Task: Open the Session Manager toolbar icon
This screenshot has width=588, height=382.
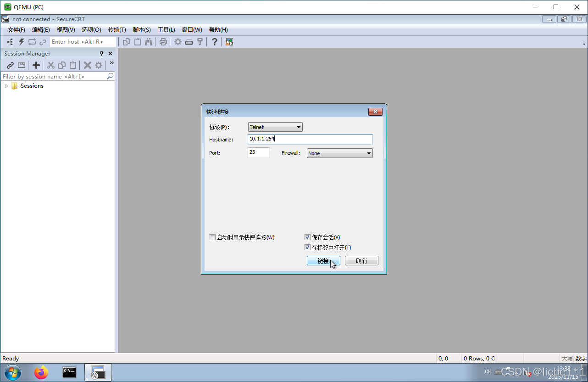Action: [x=10, y=42]
